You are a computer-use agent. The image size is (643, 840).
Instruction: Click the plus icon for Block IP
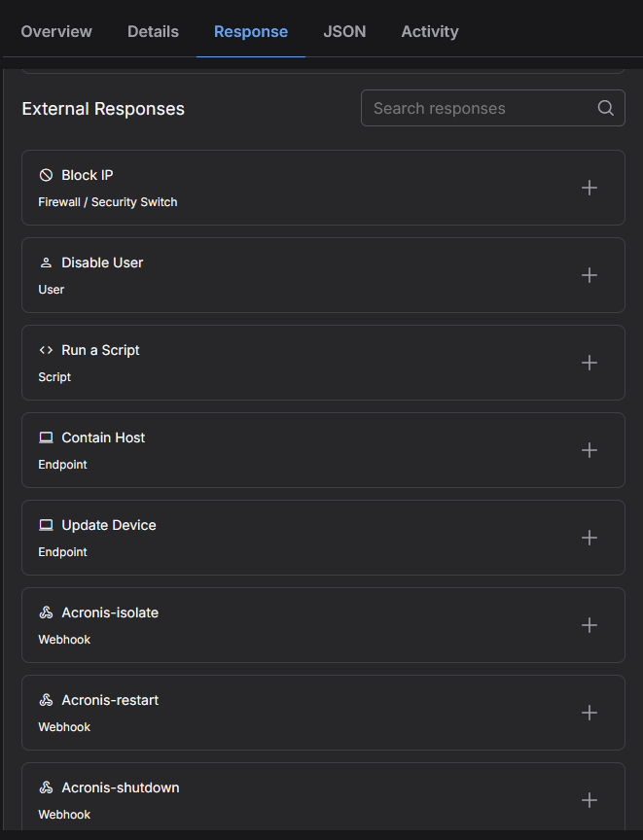tap(589, 188)
